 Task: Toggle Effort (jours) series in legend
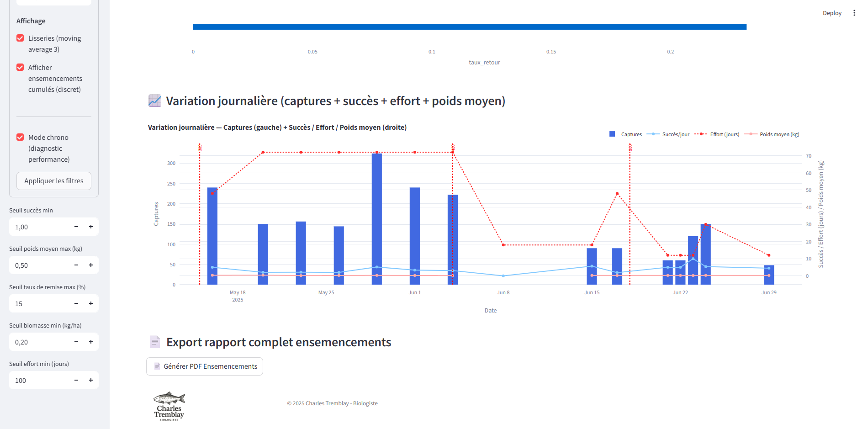[717, 134]
